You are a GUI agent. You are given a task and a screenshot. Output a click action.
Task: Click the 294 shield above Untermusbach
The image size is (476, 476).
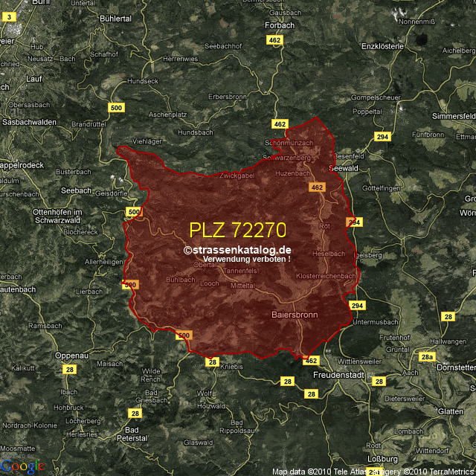click(x=358, y=306)
